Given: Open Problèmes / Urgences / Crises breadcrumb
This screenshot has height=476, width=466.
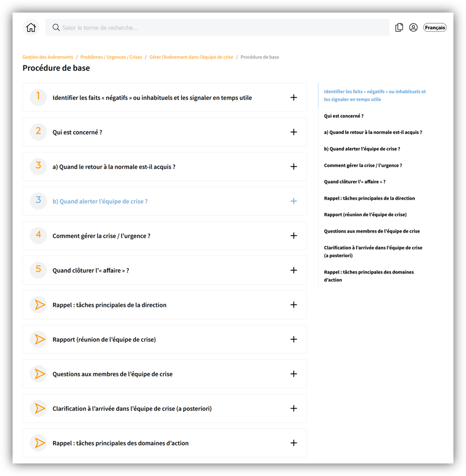Looking at the screenshot, I should point(111,57).
